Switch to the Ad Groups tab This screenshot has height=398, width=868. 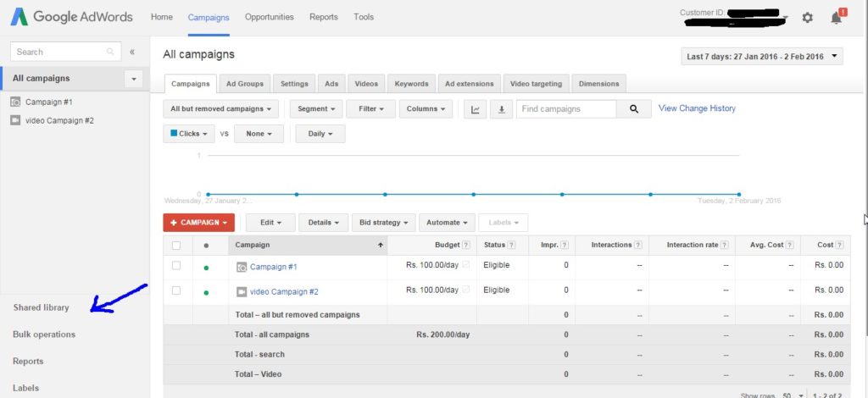245,84
